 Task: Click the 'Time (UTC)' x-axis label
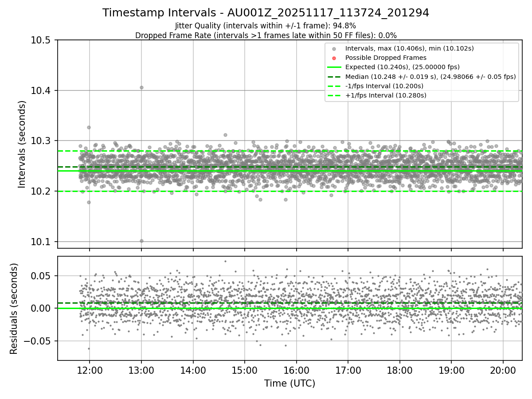289,383
